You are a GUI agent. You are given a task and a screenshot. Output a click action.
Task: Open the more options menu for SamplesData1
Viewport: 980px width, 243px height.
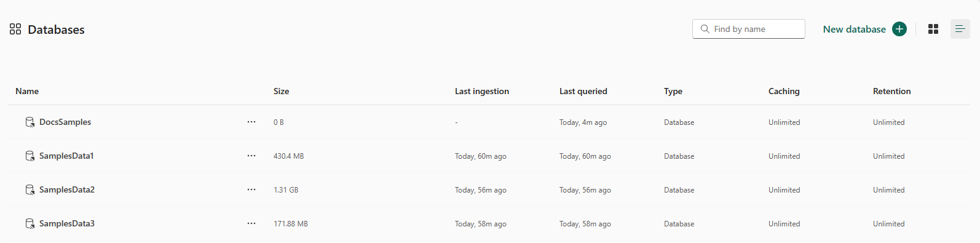click(x=251, y=156)
